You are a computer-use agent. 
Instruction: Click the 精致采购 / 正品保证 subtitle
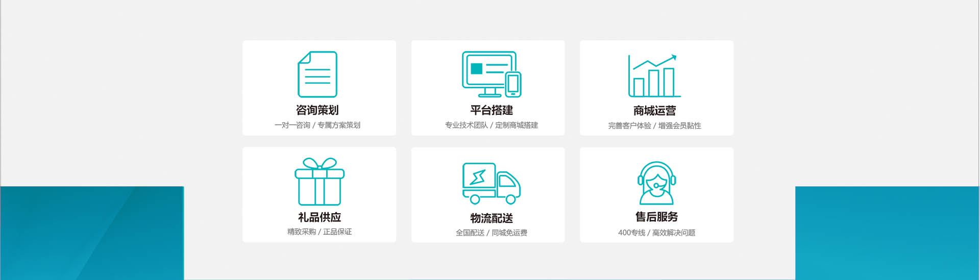pyautogui.click(x=320, y=232)
